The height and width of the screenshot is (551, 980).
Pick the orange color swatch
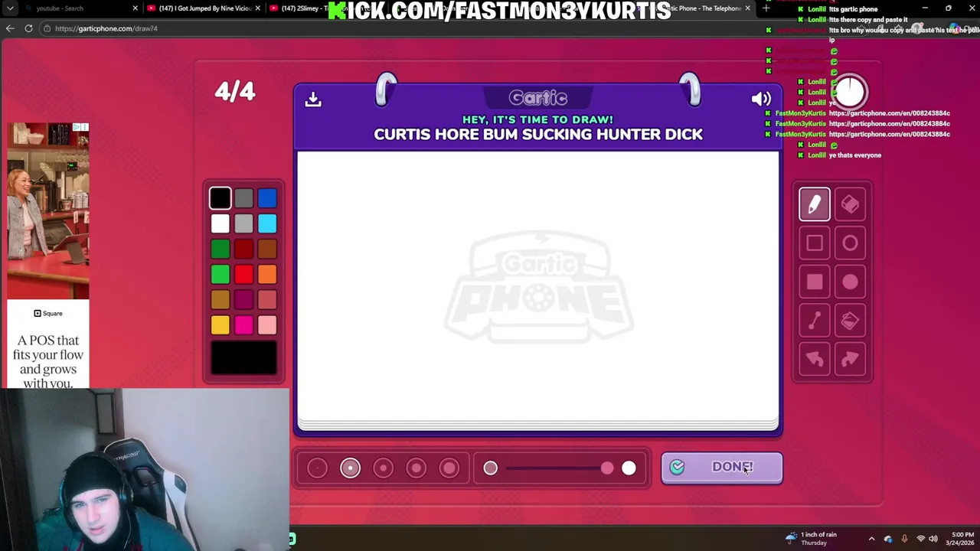(x=267, y=274)
